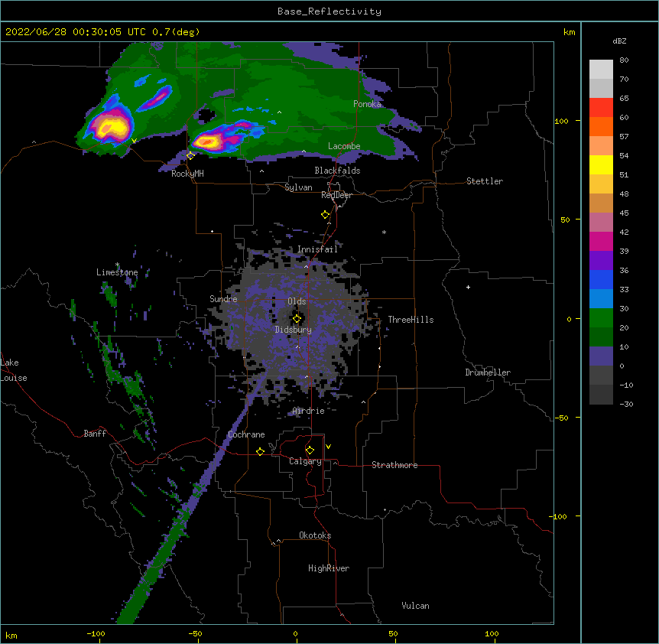The width and height of the screenshot is (659, 644).
Task: Pick the orange 57–60 dBZ legend swatch
Action: pos(601,126)
